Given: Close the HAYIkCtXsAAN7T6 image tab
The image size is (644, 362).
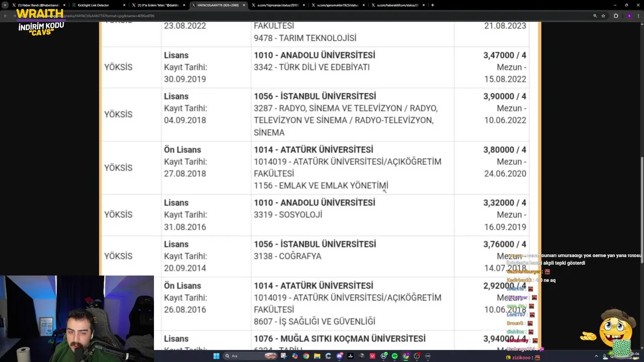Looking at the screenshot, I should (244, 5).
